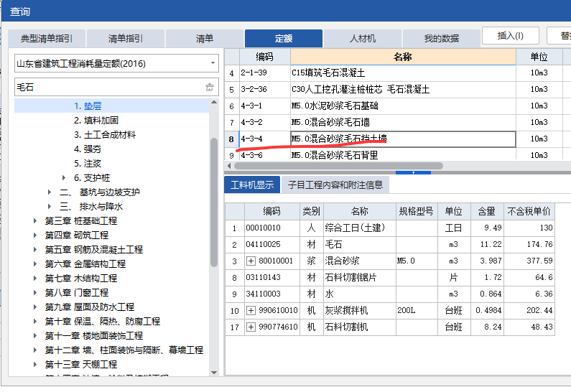Viewport: 571px width, 392px height.
Task: Open 子目工程内容和附注信息 tab
Action: pyautogui.click(x=335, y=185)
